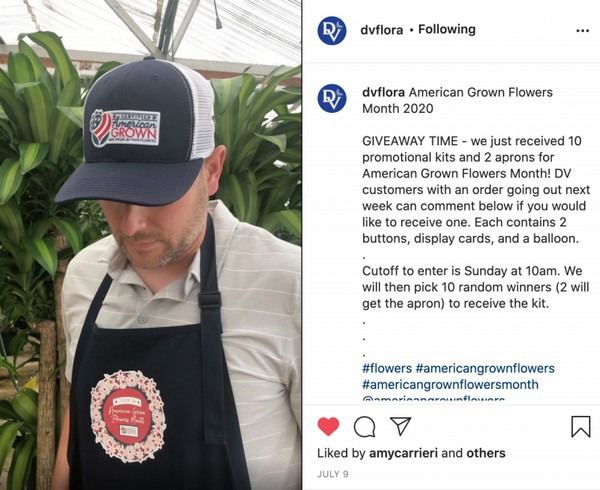
Task: Select the photo of the man in the apron
Action: click(x=150, y=245)
